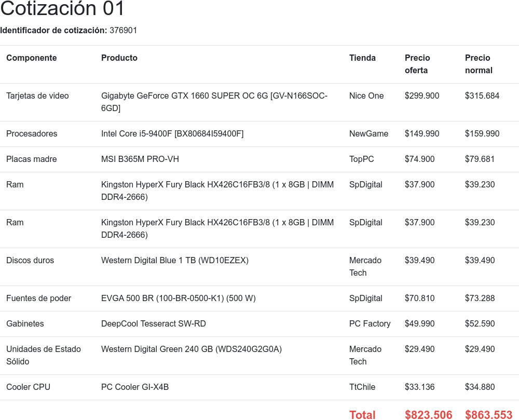
Task: Click the Precio oferta column header
Action: [417, 64]
